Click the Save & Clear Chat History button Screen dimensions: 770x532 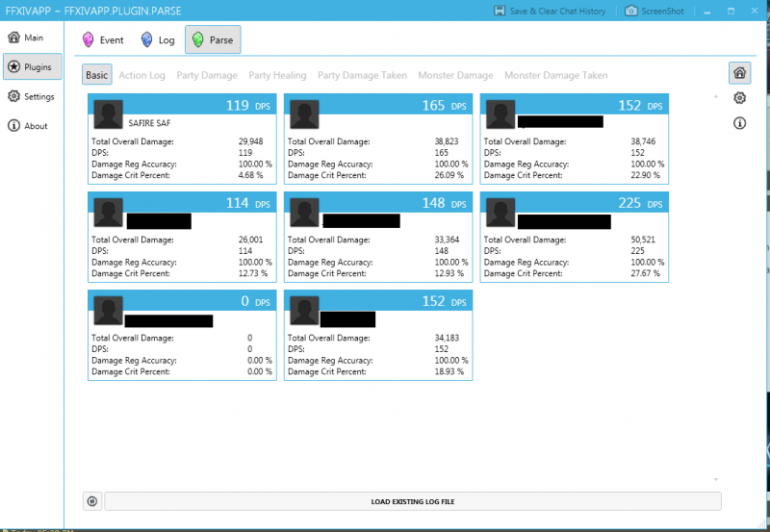point(550,11)
